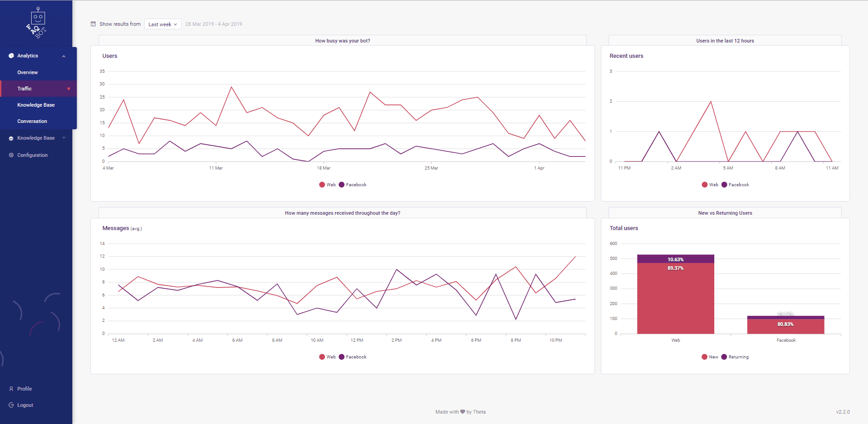Open Knowledge Base under Analytics
The image size is (868, 424).
coord(36,105)
